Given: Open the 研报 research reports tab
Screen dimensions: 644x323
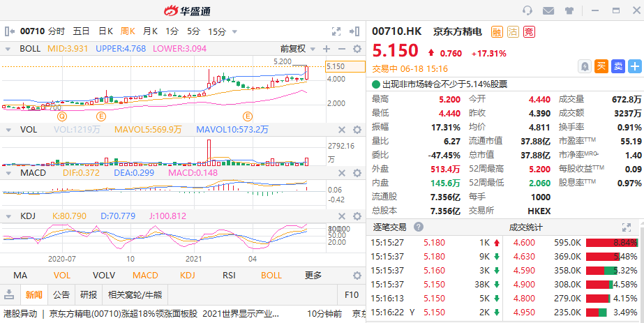Looking at the screenshot, I should (89, 294).
